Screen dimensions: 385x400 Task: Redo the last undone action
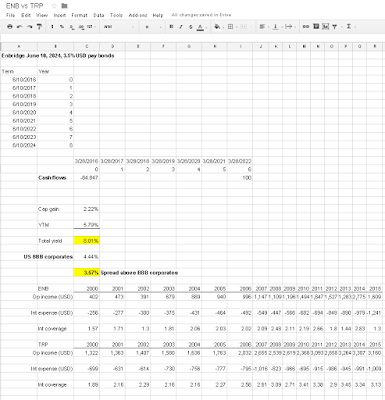pyautogui.click(x=30, y=27)
